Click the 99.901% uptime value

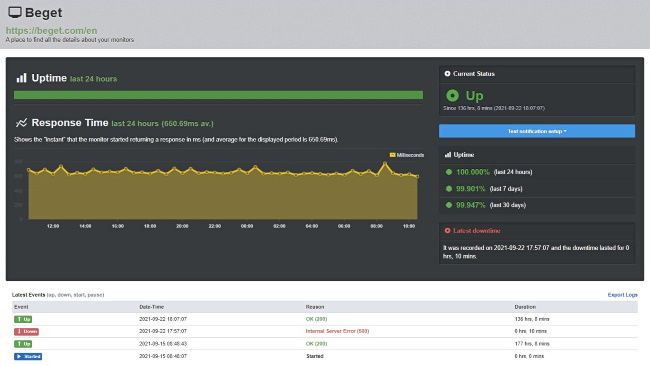click(471, 188)
